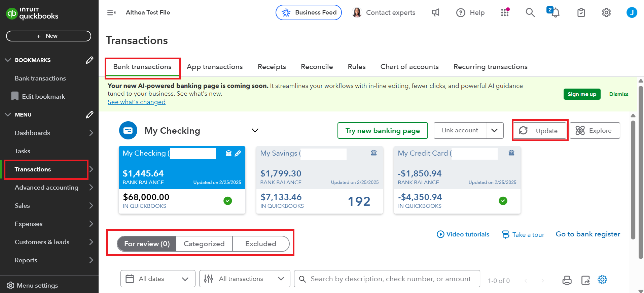Click bank icon on My Credit Card card
Image resolution: width=644 pixels, height=293 pixels.
[511, 153]
